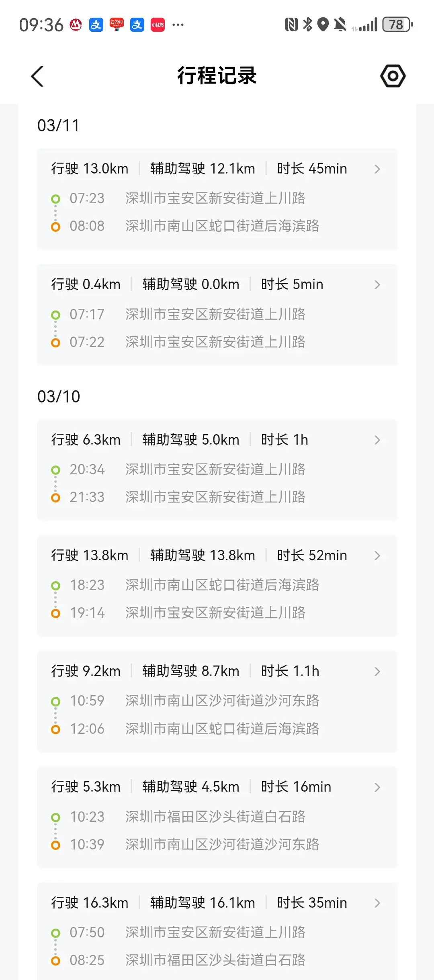Expand the 0.4km trip chevron
434x980 pixels.
pyautogui.click(x=377, y=285)
